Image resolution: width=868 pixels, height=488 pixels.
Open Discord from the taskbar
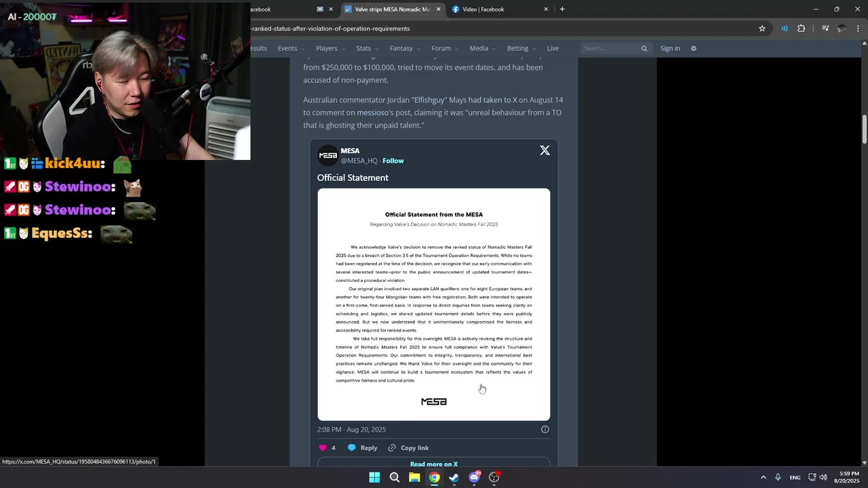click(474, 477)
